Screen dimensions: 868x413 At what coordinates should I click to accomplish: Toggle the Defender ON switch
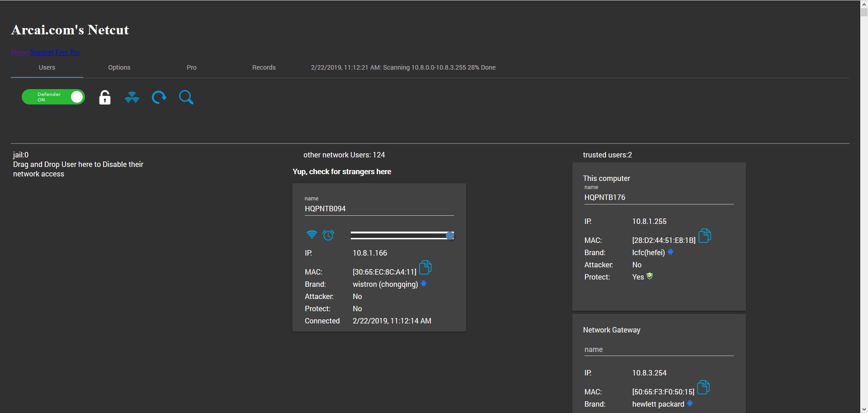pos(53,97)
